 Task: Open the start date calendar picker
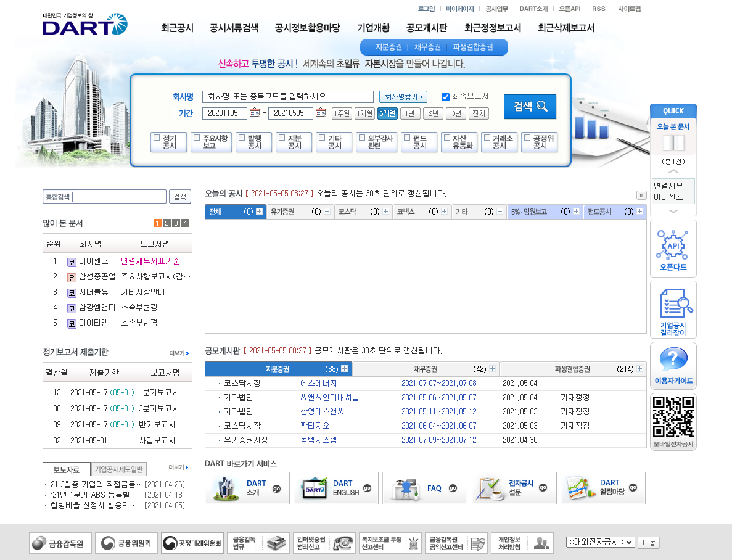tap(255, 113)
